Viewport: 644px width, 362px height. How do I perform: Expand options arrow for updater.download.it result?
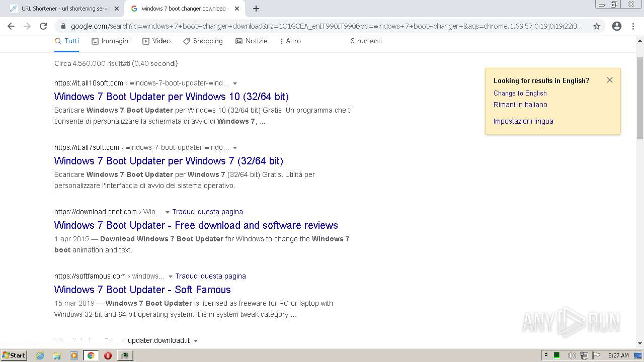[x=196, y=341]
